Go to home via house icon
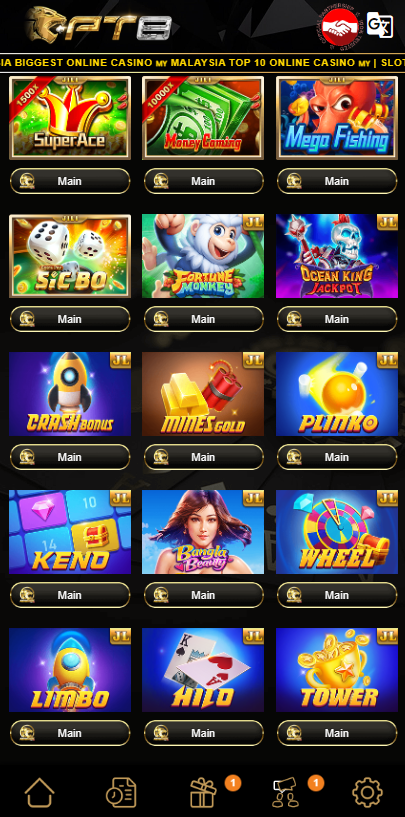 pos(40,793)
